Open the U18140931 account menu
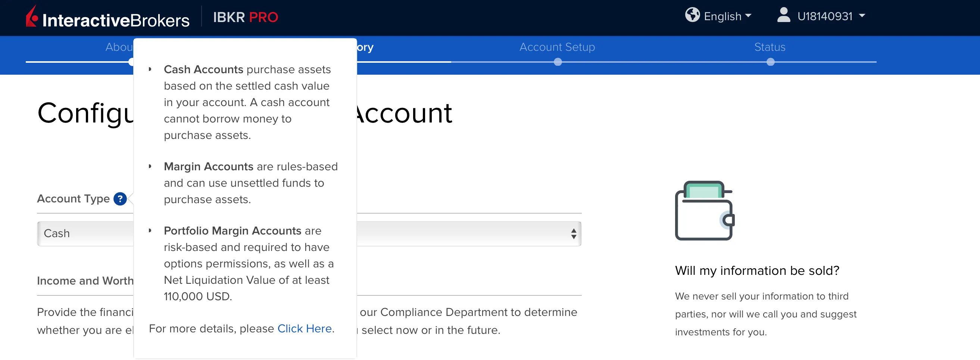This screenshot has width=980, height=360. pyautogui.click(x=831, y=16)
